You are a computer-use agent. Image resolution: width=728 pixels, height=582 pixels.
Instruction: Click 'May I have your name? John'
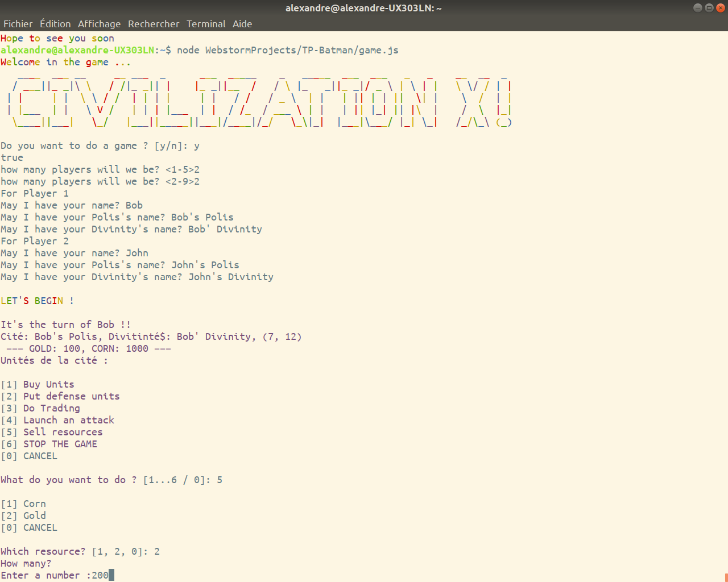click(75, 253)
